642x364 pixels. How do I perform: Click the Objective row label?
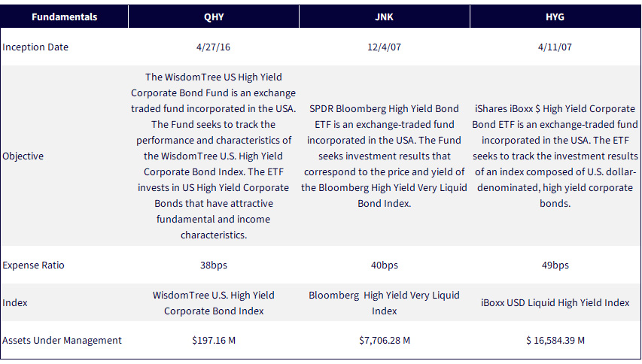[23, 156]
